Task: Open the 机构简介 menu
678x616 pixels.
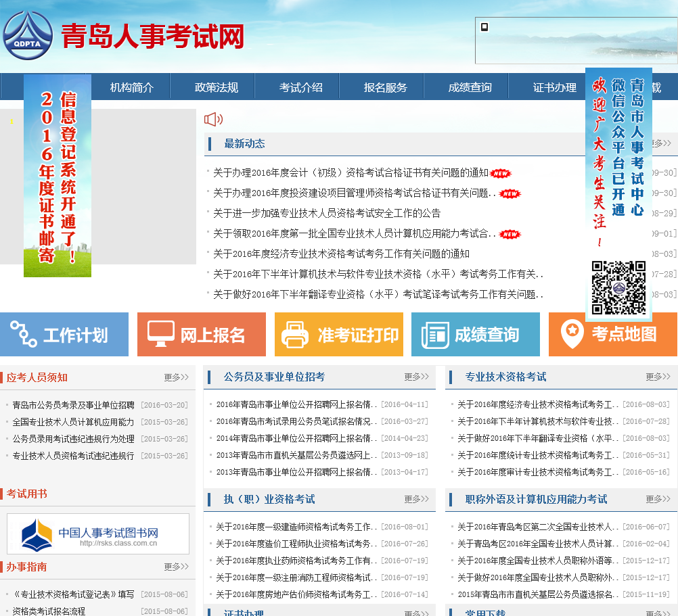Action: tap(132, 87)
